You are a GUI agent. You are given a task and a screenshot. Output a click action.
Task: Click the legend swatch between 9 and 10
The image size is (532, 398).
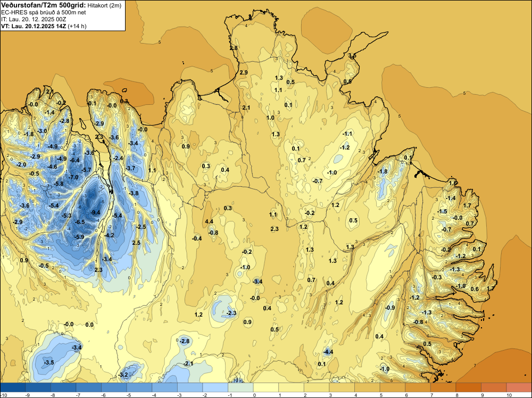click(x=494, y=387)
